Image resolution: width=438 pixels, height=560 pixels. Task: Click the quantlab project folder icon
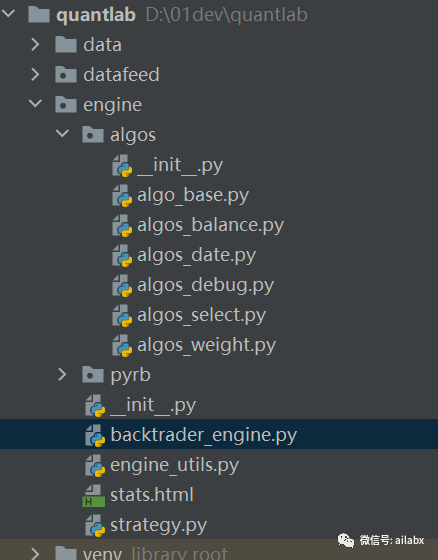(39, 15)
